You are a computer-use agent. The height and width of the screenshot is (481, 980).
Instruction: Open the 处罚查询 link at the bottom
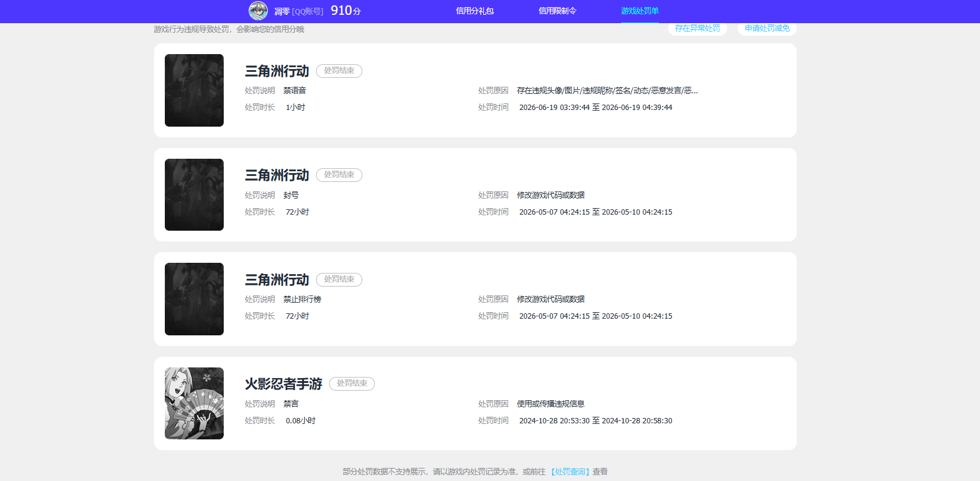point(570,471)
